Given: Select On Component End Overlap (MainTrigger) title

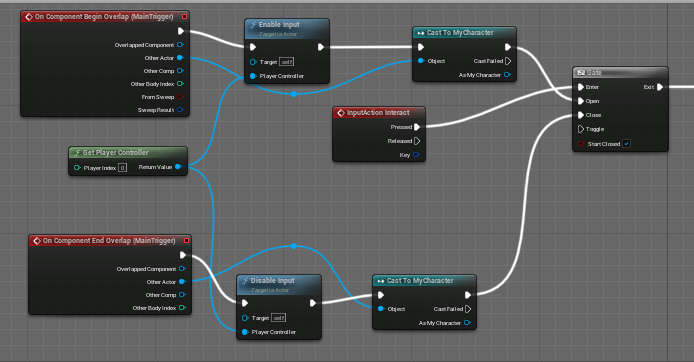Looking at the screenshot, I should [x=109, y=241].
